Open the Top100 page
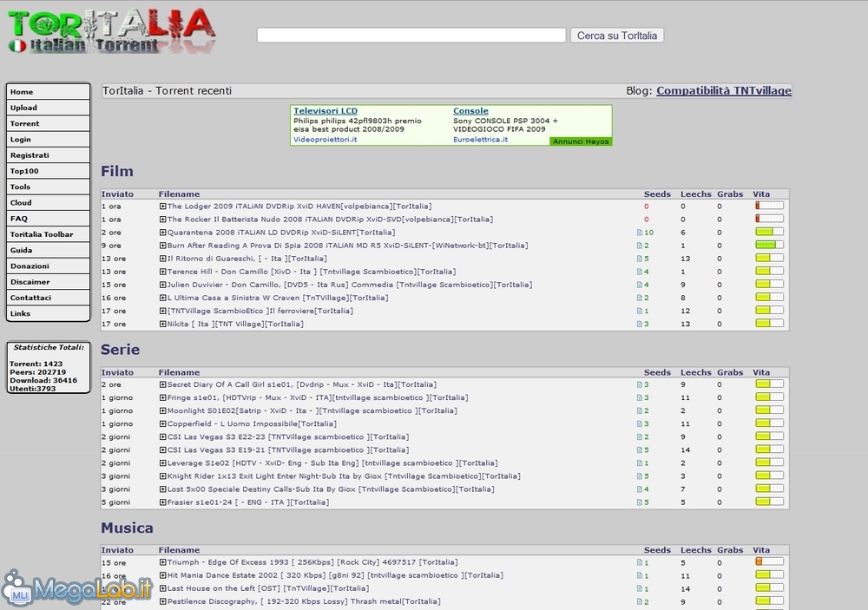Image resolution: width=868 pixels, height=610 pixels. pos(48,171)
